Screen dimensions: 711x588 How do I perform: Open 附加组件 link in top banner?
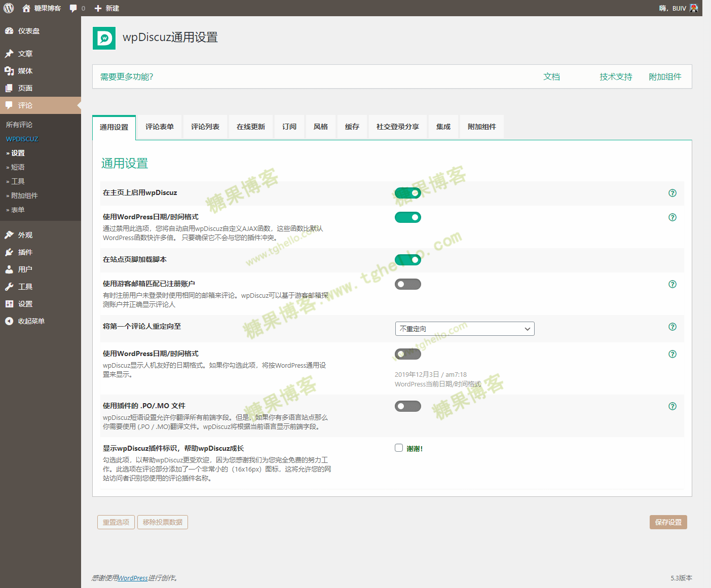(x=665, y=77)
